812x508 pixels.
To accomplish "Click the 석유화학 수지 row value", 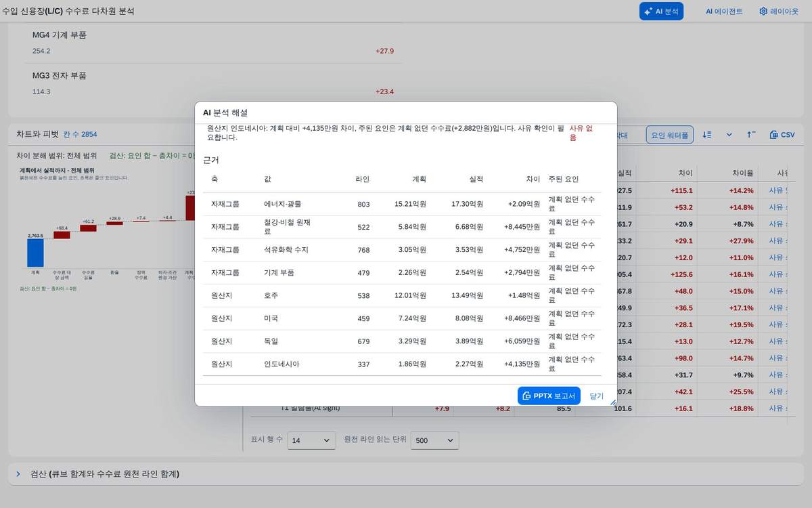I will (x=286, y=250).
